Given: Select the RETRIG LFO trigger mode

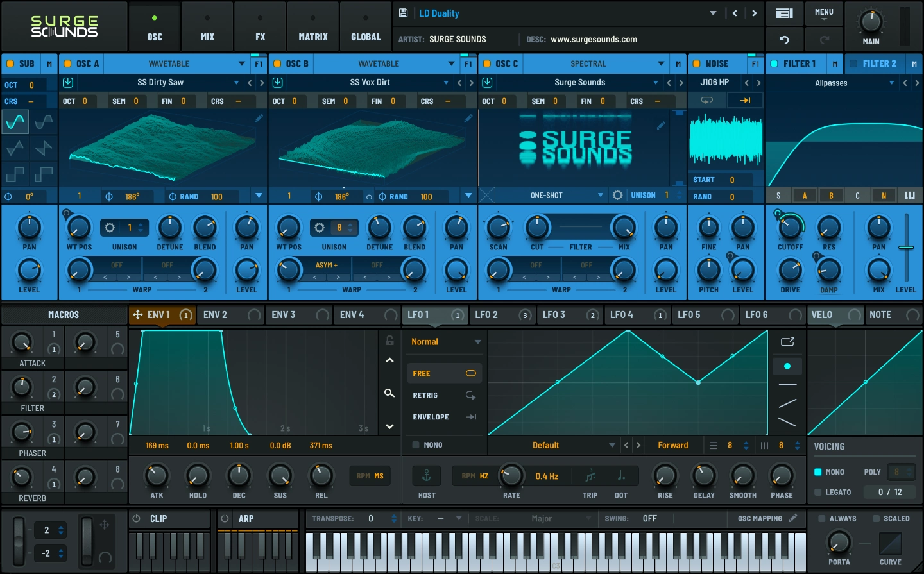Looking at the screenshot, I should [444, 395].
